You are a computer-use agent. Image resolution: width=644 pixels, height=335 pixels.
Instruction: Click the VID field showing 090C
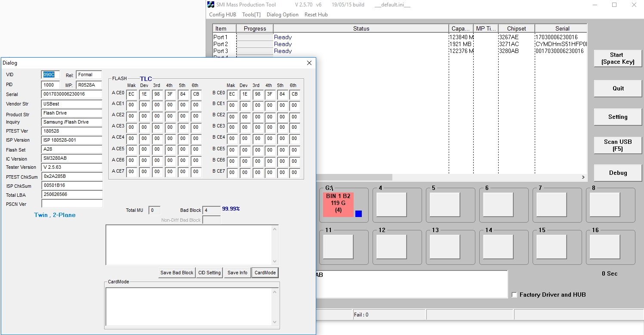tap(50, 75)
